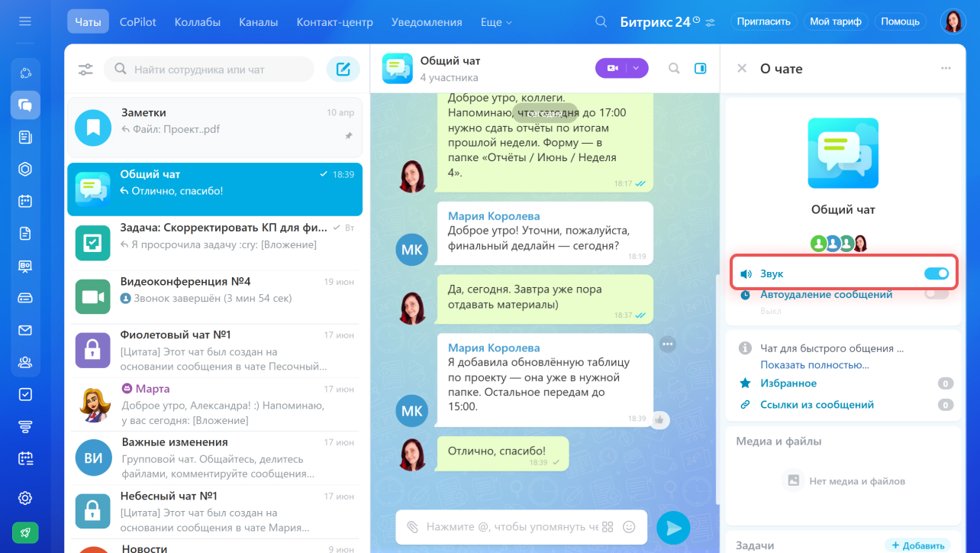Attach a file with the paperclip icon
The image size is (980, 553).
pyautogui.click(x=412, y=527)
